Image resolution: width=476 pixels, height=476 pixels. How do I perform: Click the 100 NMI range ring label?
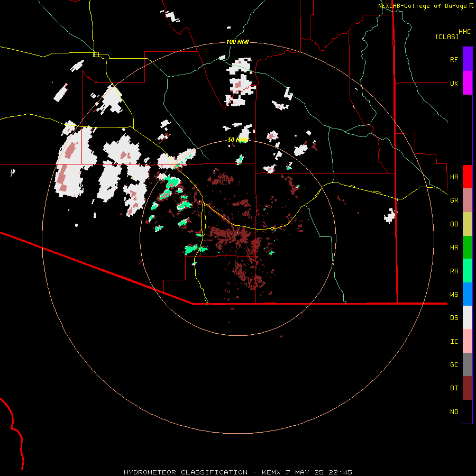(237, 42)
